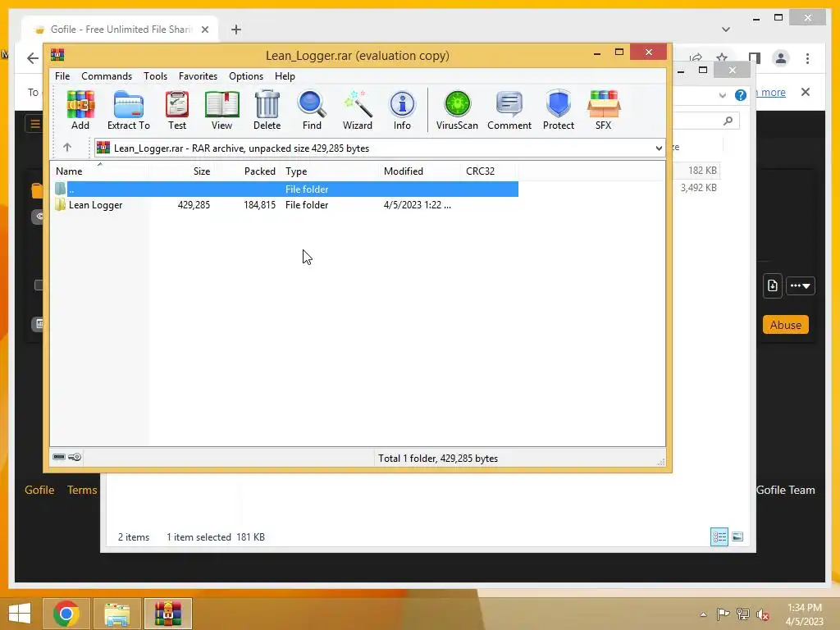Click the Protect shield icon
This screenshot has height=630, width=840.
[x=558, y=110]
